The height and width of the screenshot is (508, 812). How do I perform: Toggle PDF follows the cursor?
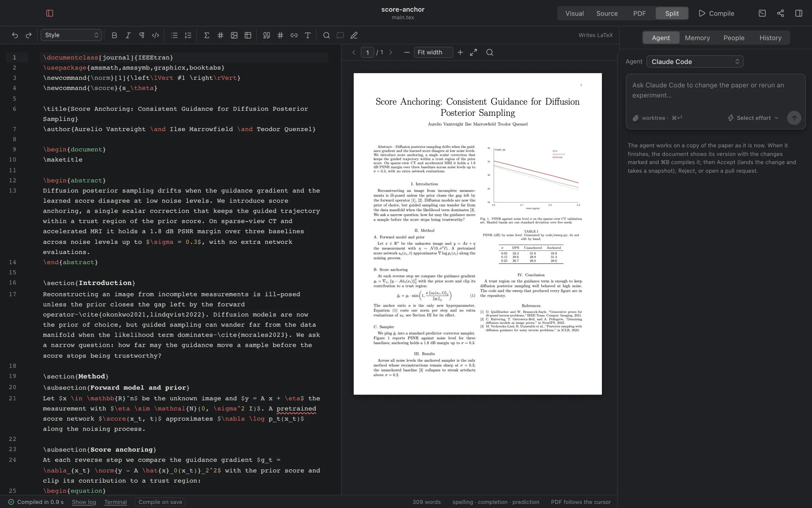pyautogui.click(x=581, y=502)
